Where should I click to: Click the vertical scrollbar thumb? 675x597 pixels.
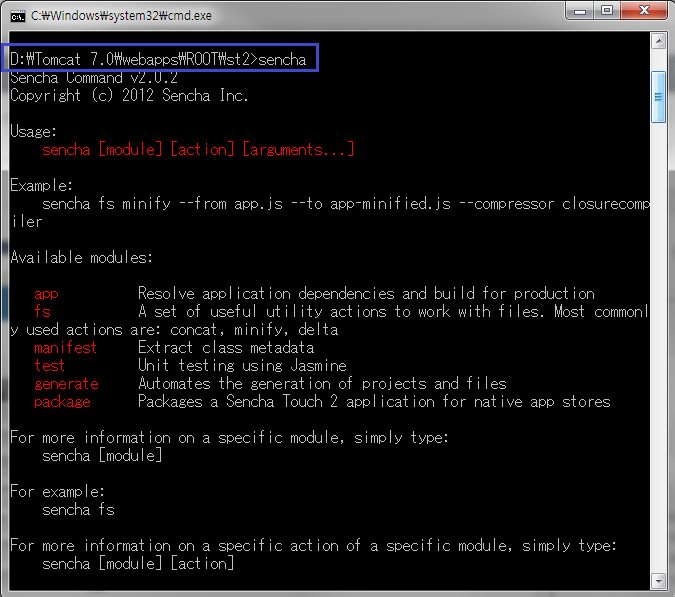(659, 97)
